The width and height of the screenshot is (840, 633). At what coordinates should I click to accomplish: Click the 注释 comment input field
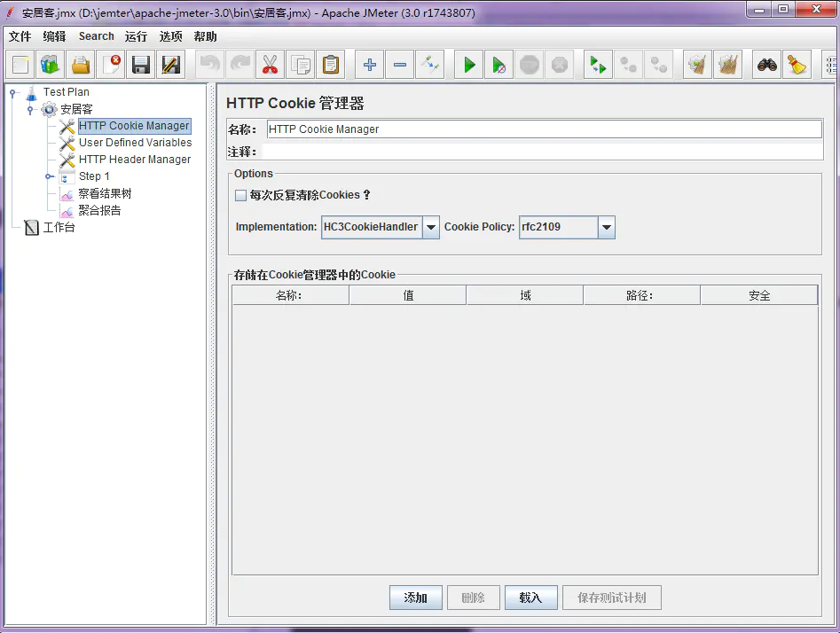pyautogui.click(x=542, y=152)
